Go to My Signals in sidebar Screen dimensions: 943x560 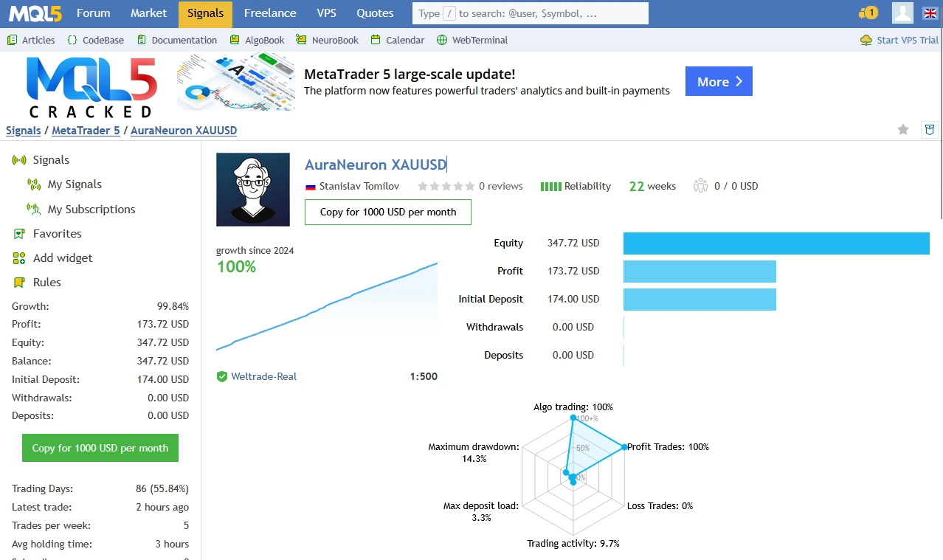(x=75, y=184)
